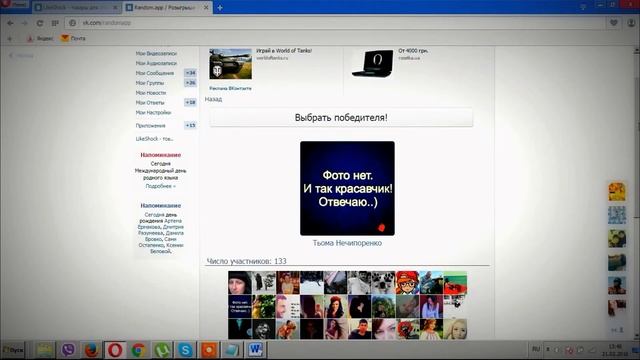Open Мои Ответы in the left menu
This screenshot has height=360, width=640.
coord(150,102)
